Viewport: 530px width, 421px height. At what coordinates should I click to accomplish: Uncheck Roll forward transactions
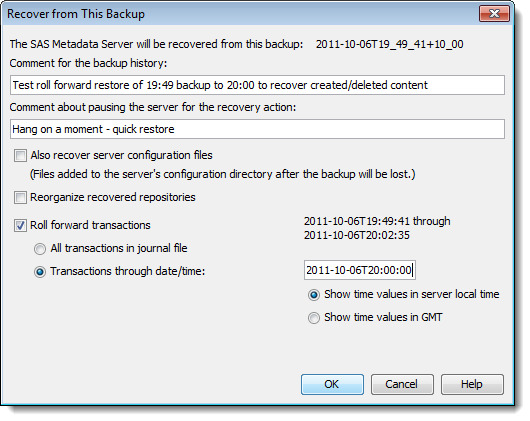coord(20,225)
